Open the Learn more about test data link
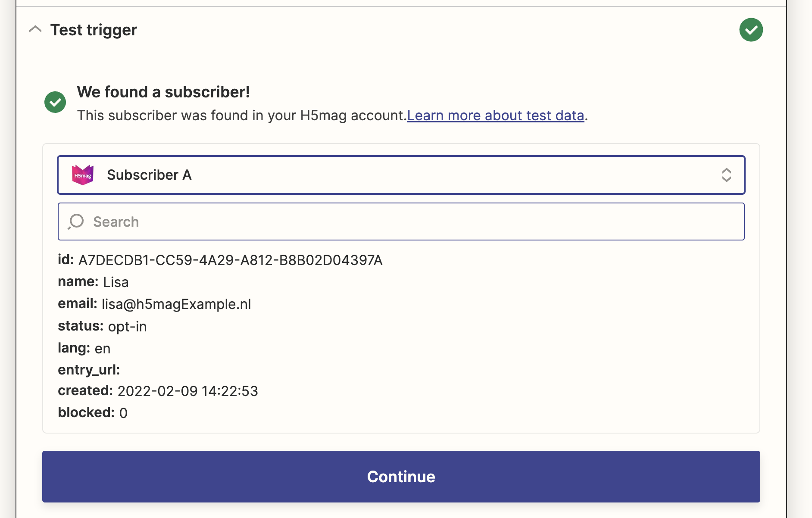 [x=495, y=115]
